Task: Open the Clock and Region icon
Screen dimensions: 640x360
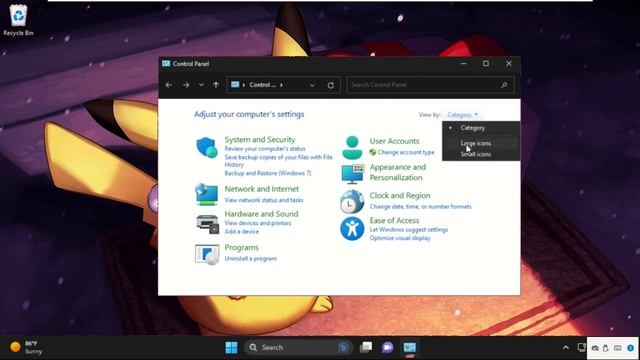Action: click(352, 202)
